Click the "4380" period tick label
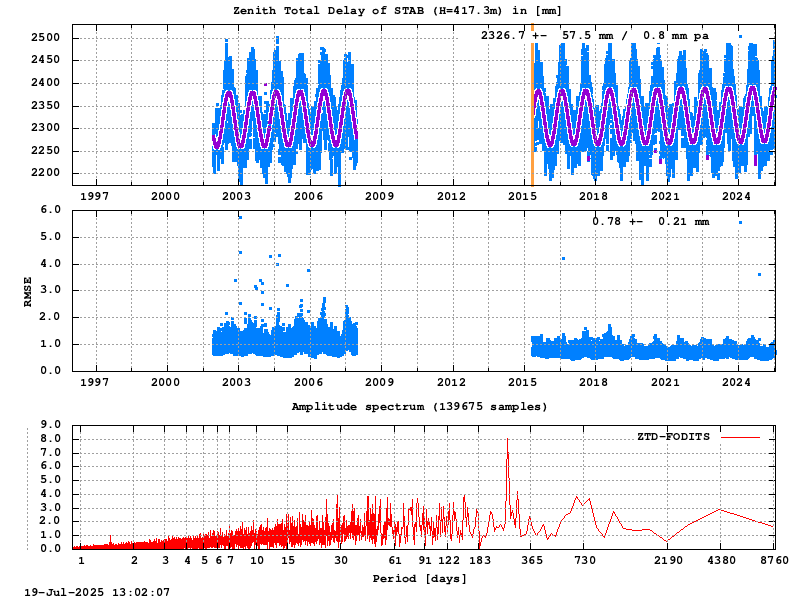This screenshot has height=600, width=800. point(721,561)
